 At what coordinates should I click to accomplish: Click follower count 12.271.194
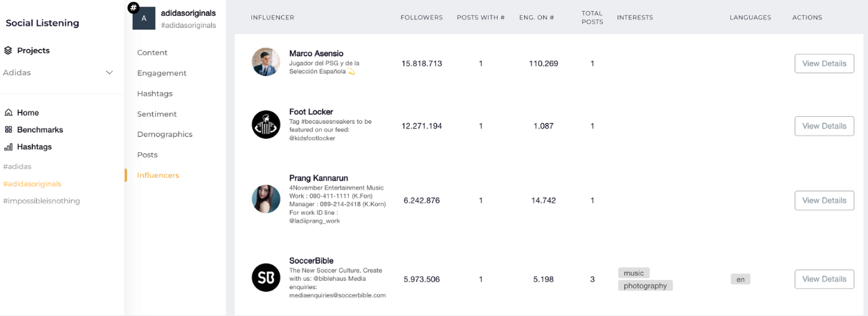click(422, 126)
